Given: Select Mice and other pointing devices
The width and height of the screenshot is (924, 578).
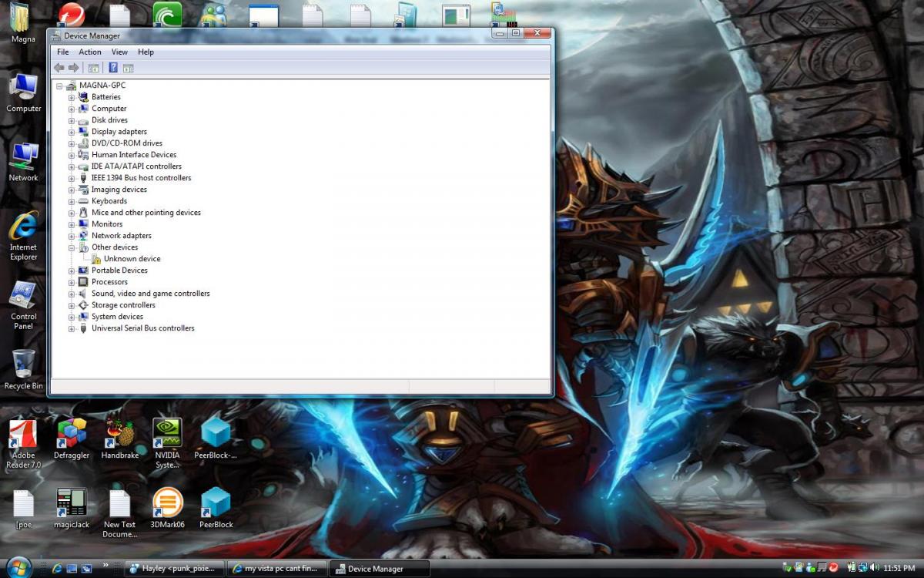Looking at the screenshot, I should (x=146, y=213).
